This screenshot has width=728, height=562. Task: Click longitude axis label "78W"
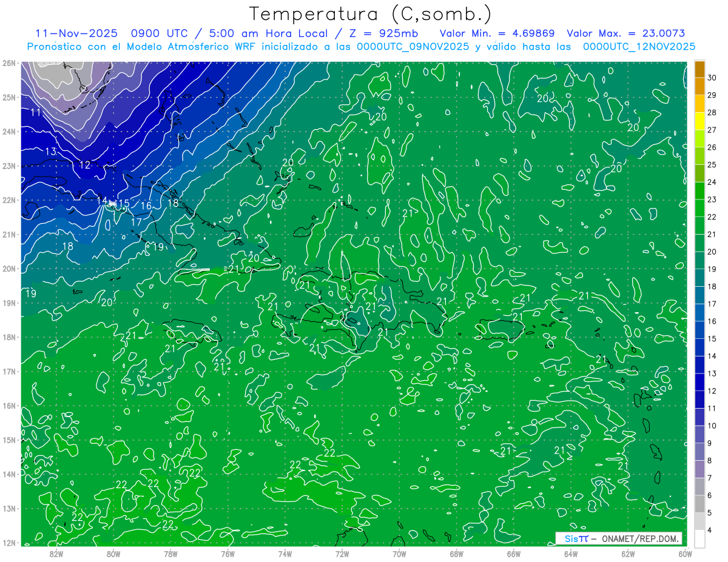coord(170,554)
